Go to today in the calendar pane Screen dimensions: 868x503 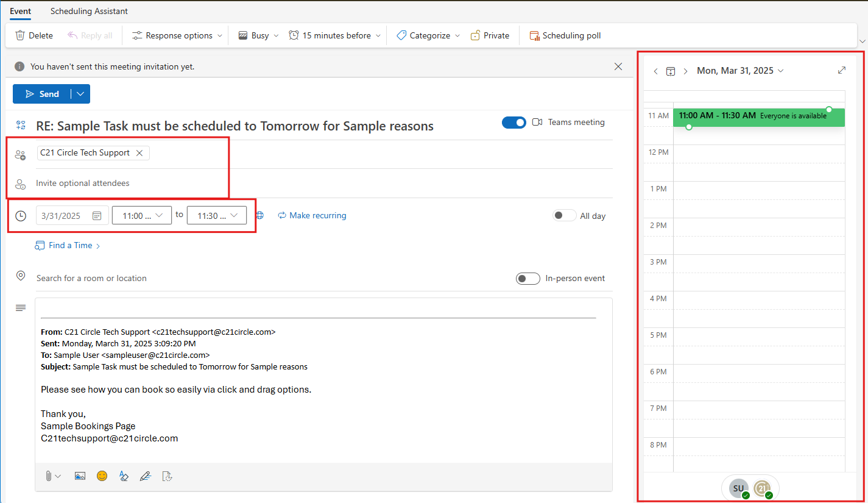[x=671, y=71]
